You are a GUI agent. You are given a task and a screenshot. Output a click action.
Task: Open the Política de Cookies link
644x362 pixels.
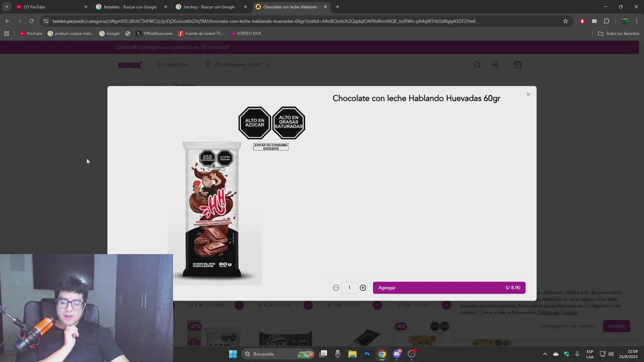click(x=557, y=312)
